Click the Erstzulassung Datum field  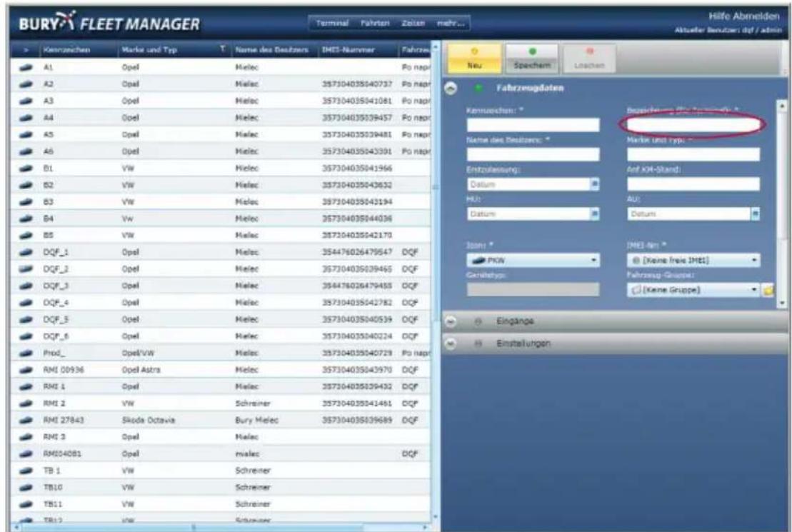528,184
